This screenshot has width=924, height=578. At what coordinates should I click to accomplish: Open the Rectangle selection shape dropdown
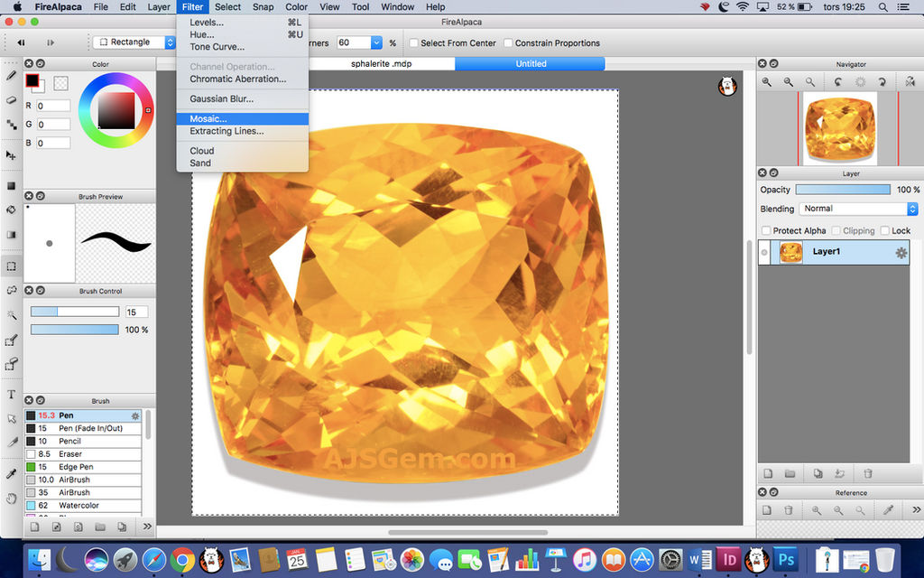[x=134, y=42]
